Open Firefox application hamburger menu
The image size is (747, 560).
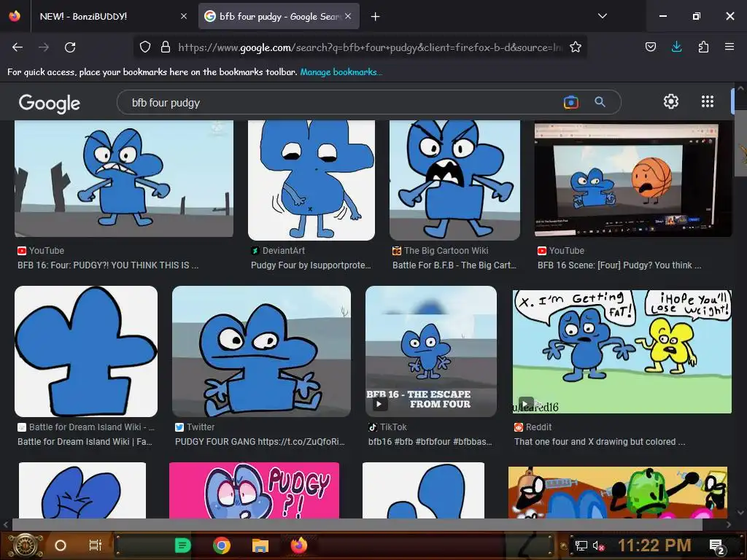tap(729, 47)
